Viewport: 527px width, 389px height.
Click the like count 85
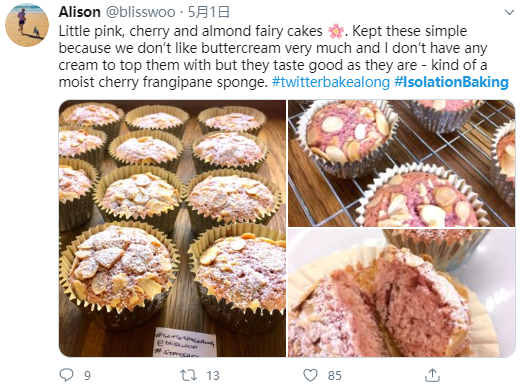coord(335,376)
